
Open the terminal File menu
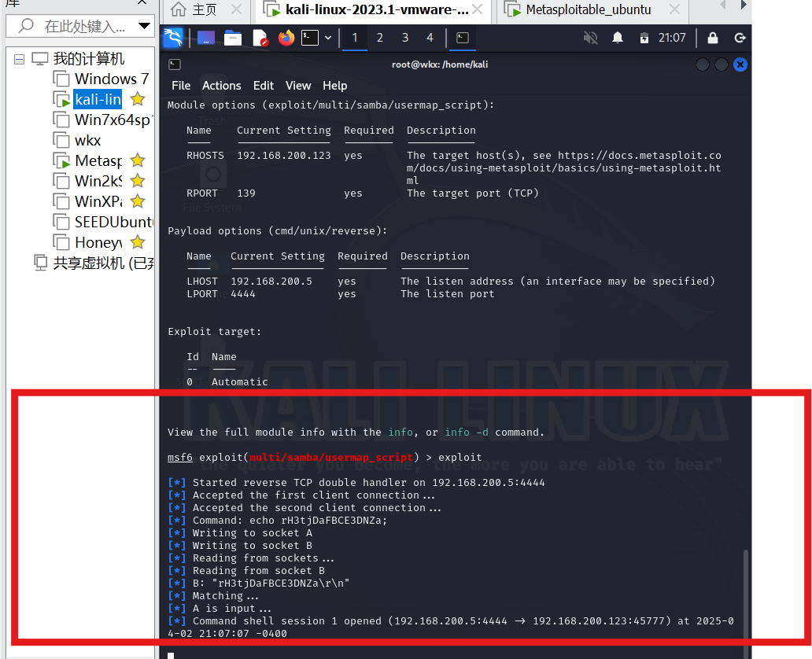181,86
